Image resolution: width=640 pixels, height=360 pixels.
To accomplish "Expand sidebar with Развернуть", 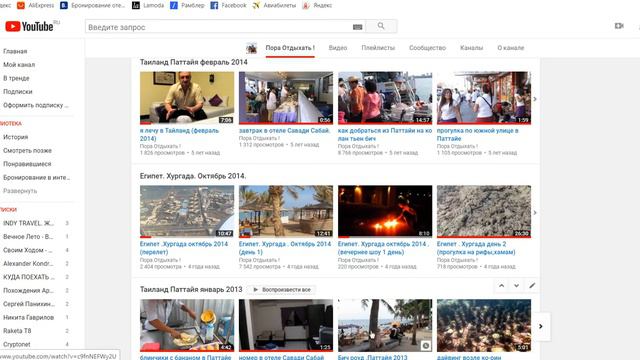I will [20, 191].
